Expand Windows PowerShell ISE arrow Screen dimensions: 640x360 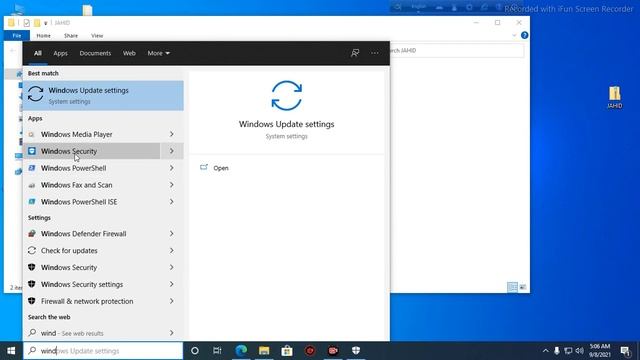point(172,202)
